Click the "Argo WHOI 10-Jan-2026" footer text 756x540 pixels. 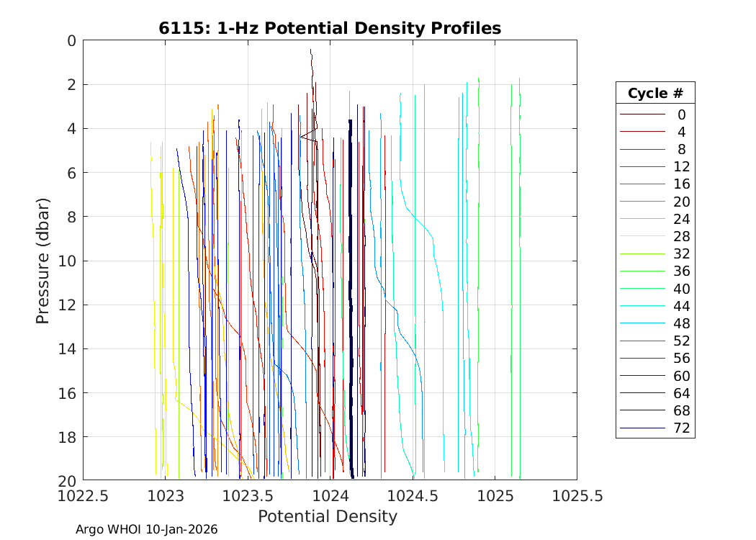(x=147, y=529)
